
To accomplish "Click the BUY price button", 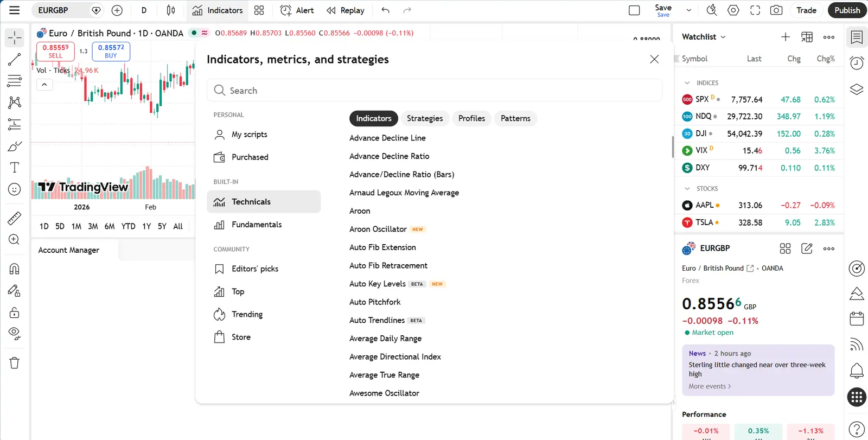I will coord(111,52).
